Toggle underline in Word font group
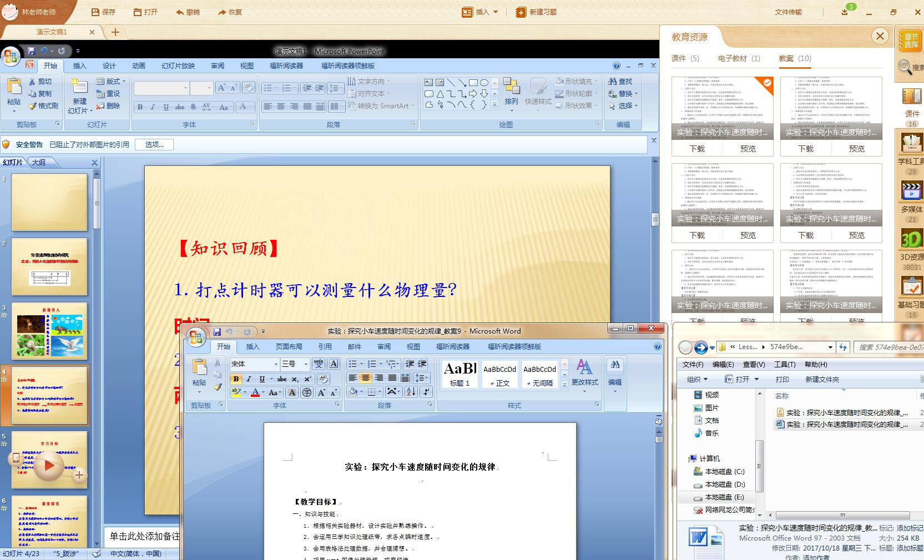Viewport: 924px width, 560px height. pyautogui.click(x=262, y=379)
